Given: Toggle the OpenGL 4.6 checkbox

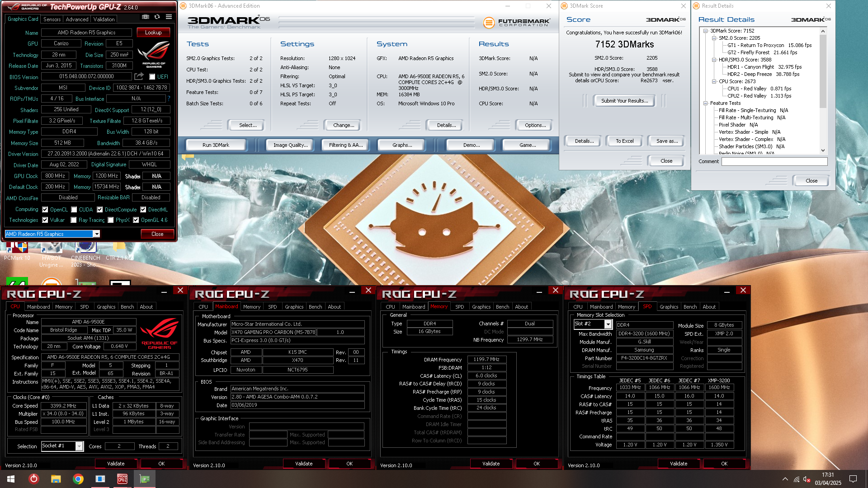Looking at the screenshot, I should [136, 220].
